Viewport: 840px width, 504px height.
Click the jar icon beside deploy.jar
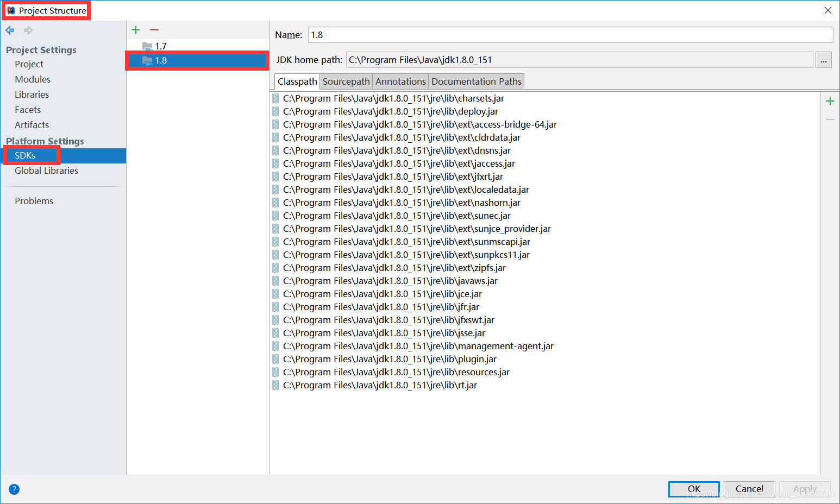tap(275, 111)
